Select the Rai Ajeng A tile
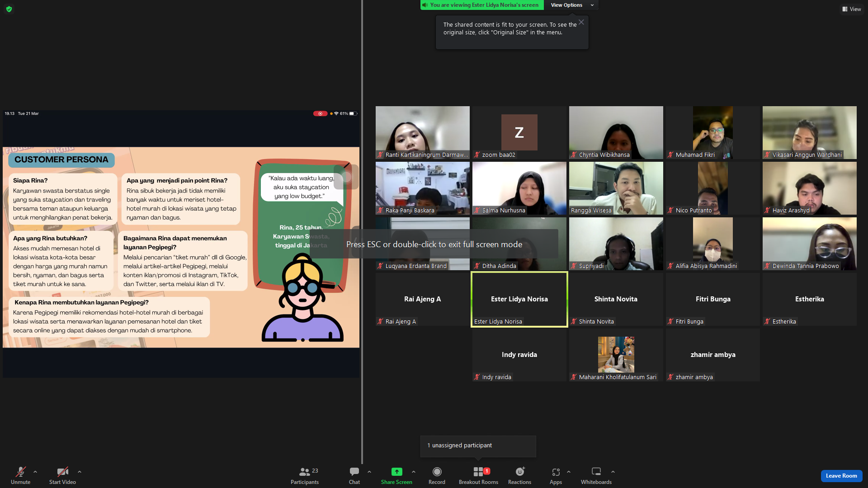Screen dimensions: 868x488 tap(423, 299)
